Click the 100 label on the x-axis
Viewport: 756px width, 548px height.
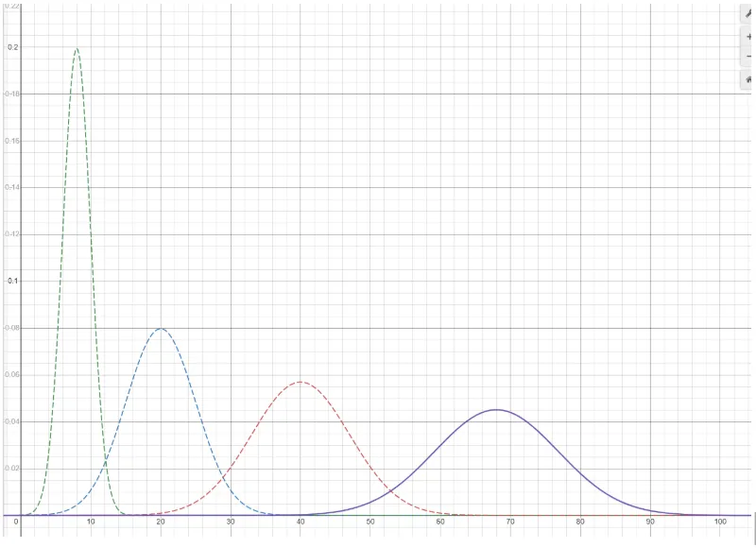719,522
